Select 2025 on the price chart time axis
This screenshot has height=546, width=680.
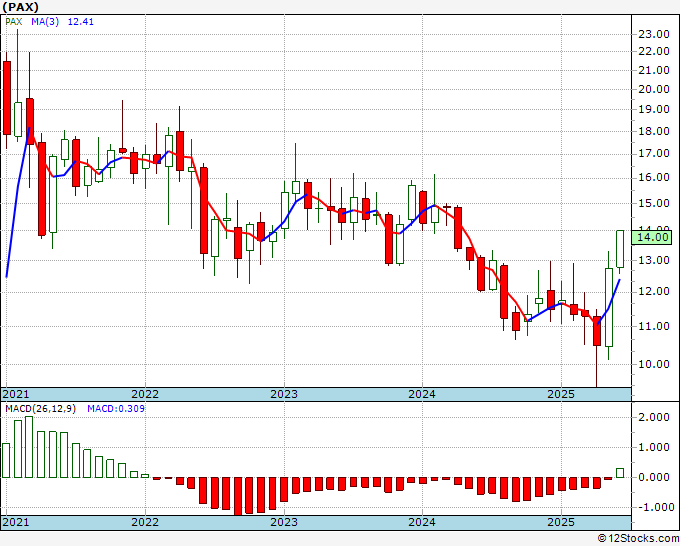[x=561, y=394]
